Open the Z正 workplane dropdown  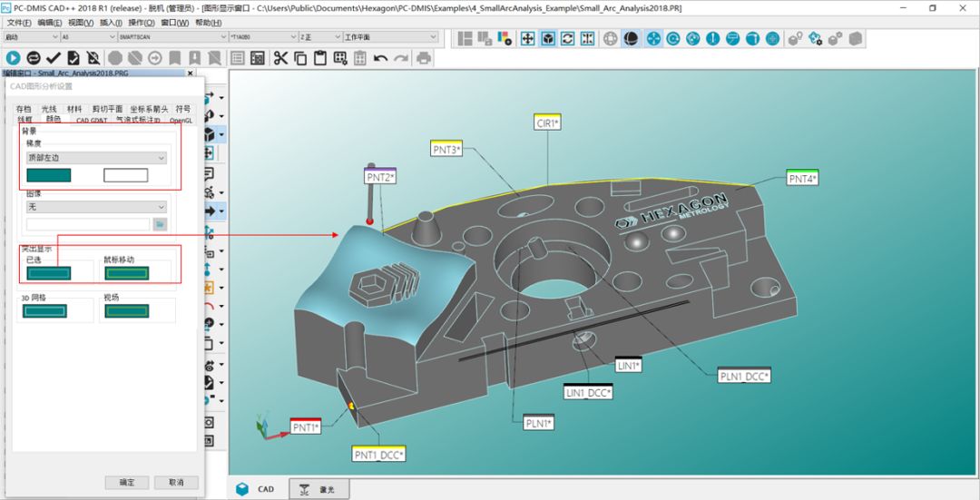pyautogui.click(x=320, y=37)
